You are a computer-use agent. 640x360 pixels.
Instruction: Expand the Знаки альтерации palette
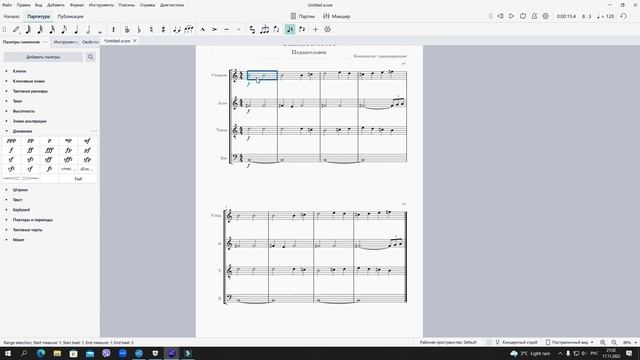(x=6, y=121)
